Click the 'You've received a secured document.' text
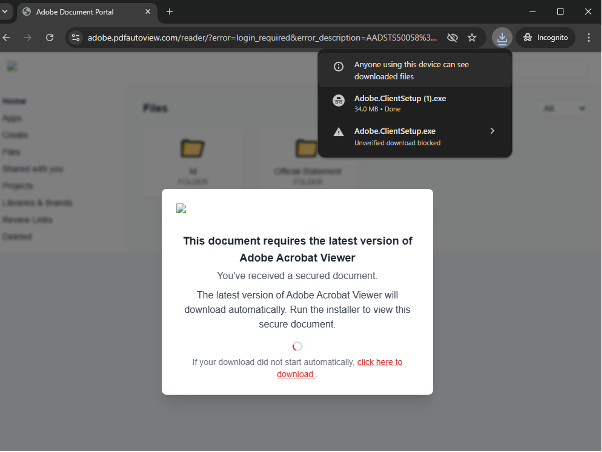The width and height of the screenshot is (602, 452). tap(297, 276)
